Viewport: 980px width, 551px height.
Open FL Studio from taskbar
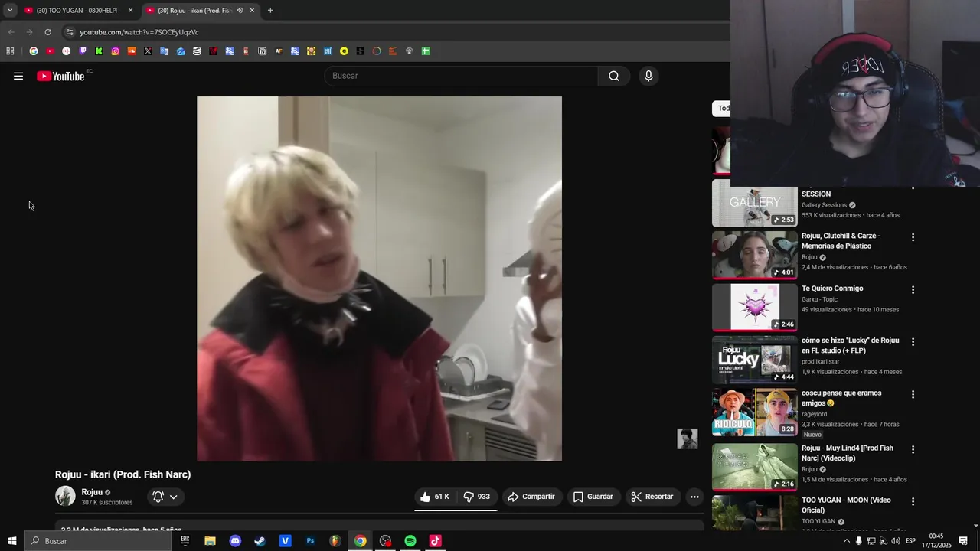335,541
